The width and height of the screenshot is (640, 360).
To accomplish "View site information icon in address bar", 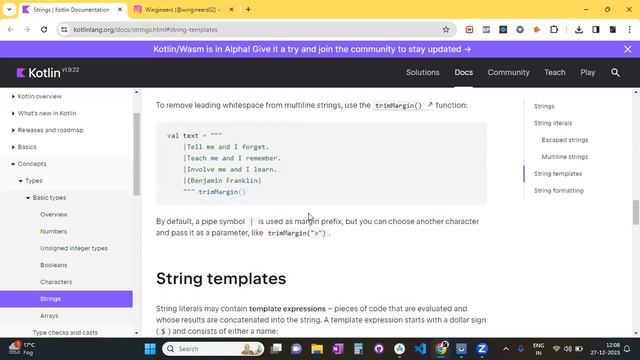I will (x=64, y=29).
